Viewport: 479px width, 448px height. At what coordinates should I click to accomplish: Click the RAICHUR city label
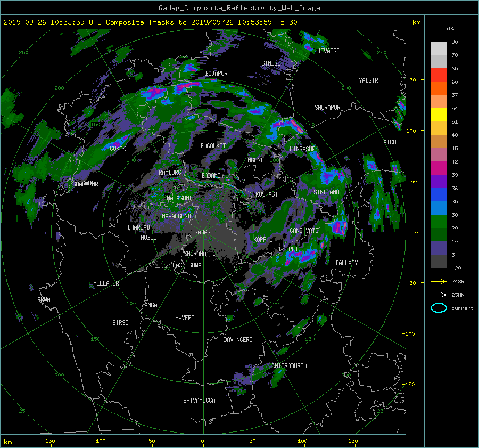pyautogui.click(x=391, y=142)
